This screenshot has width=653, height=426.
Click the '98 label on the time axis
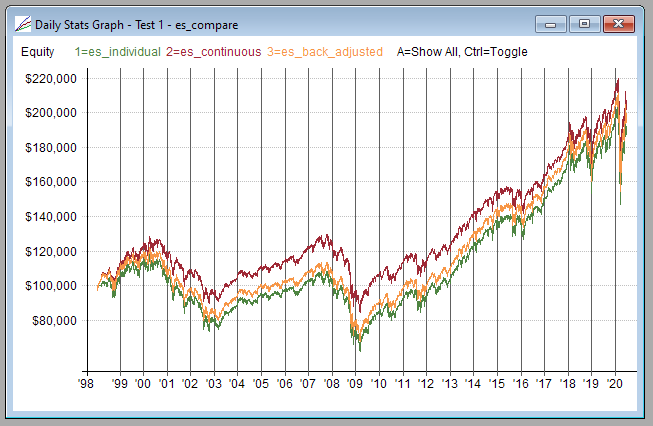(89, 383)
